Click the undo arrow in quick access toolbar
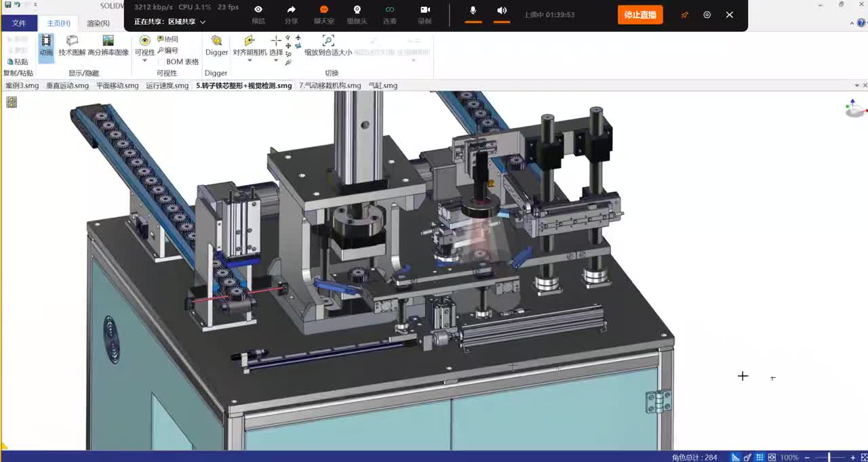 (17, 5)
